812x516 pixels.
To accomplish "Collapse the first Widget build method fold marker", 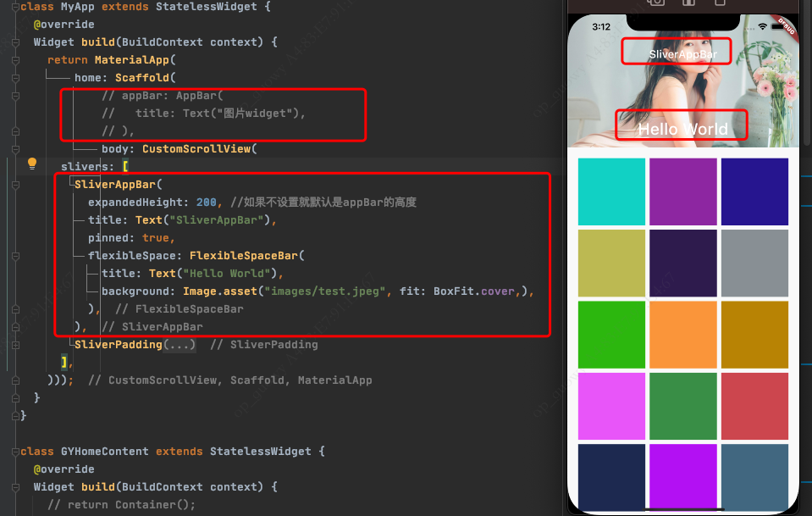I will [15, 42].
